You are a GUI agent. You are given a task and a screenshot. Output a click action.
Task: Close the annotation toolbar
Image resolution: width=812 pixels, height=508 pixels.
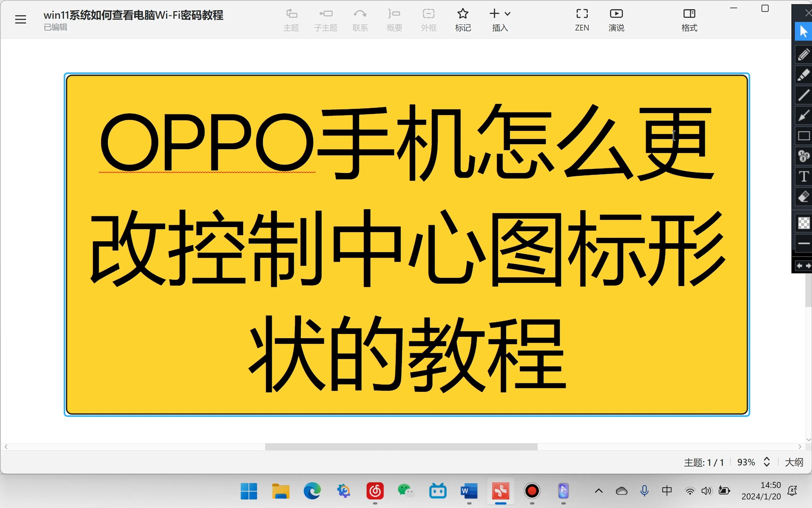tap(808, 13)
